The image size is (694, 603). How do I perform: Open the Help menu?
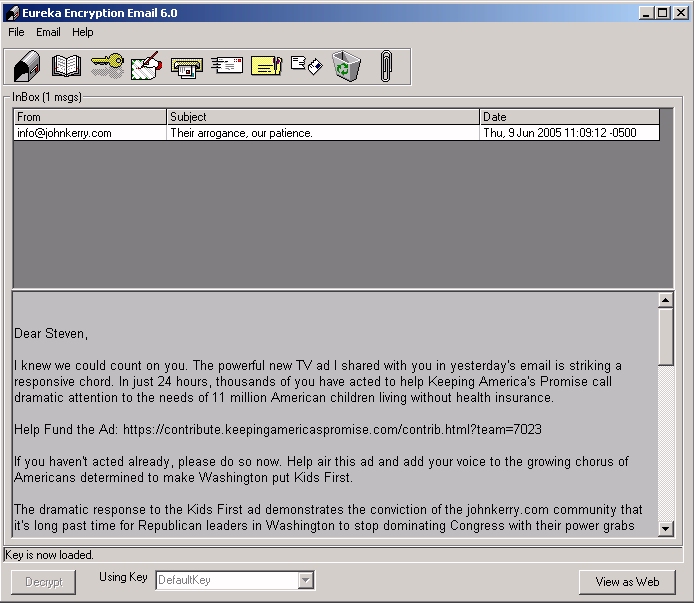click(x=83, y=32)
